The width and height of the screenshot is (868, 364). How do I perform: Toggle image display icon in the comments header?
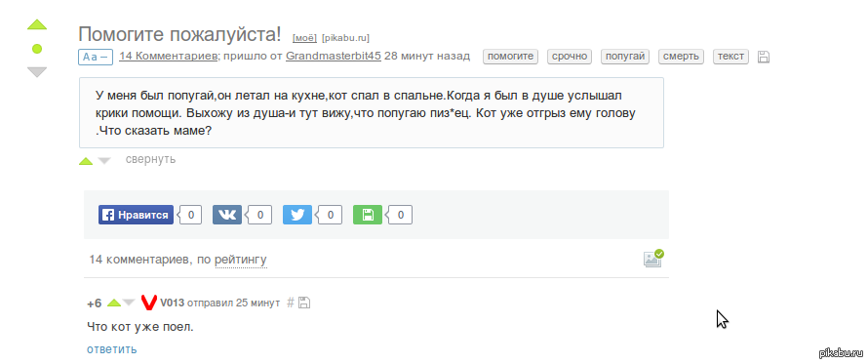click(x=653, y=259)
